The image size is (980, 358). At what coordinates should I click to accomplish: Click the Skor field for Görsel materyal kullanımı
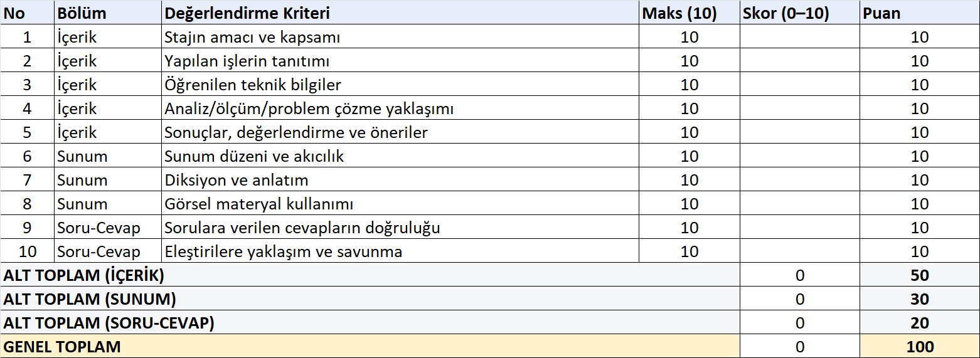click(x=799, y=204)
